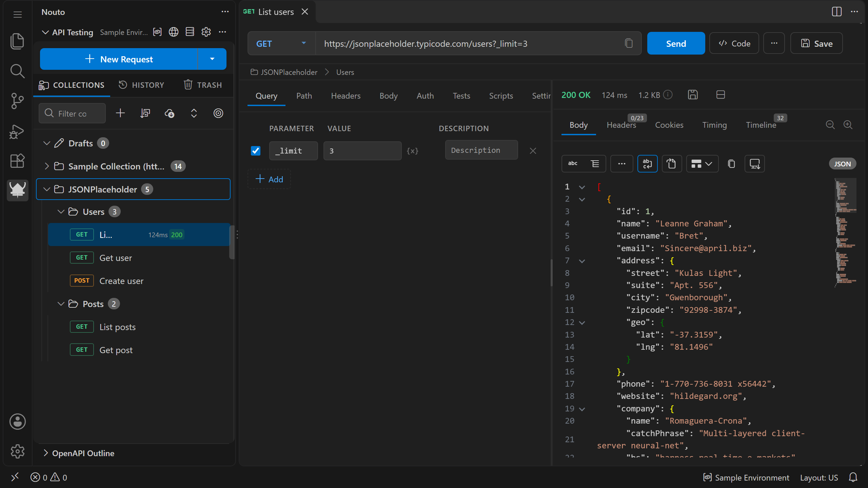Image resolution: width=868 pixels, height=488 pixels.
Task: Toggle raw abc text view button
Action: point(573,164)
